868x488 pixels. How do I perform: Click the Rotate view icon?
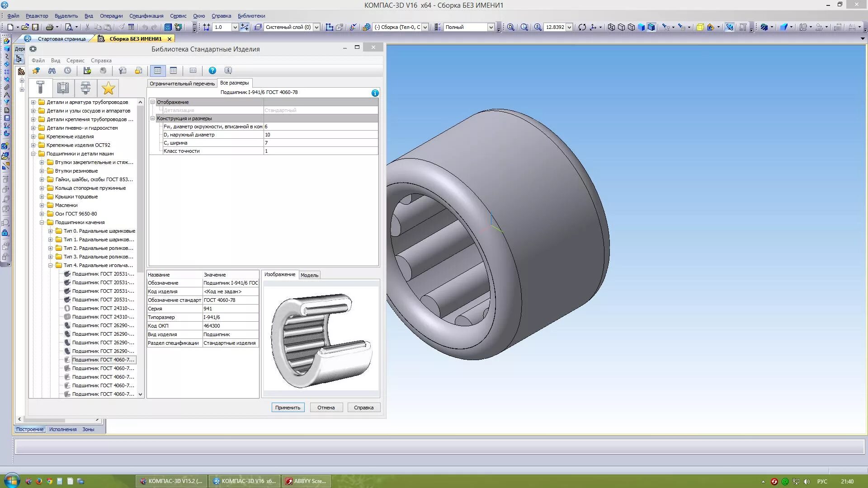(582, 27)
